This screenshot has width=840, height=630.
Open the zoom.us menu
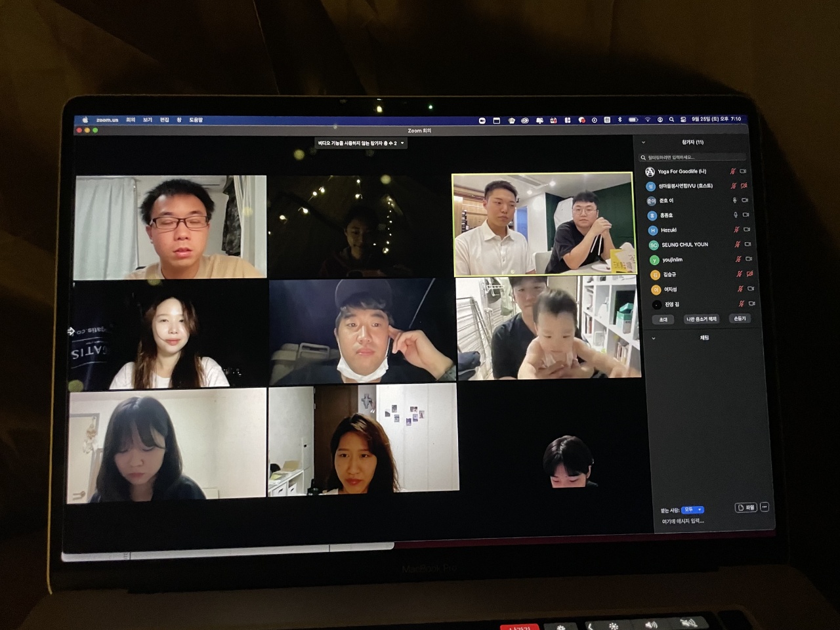coord(107,120)
